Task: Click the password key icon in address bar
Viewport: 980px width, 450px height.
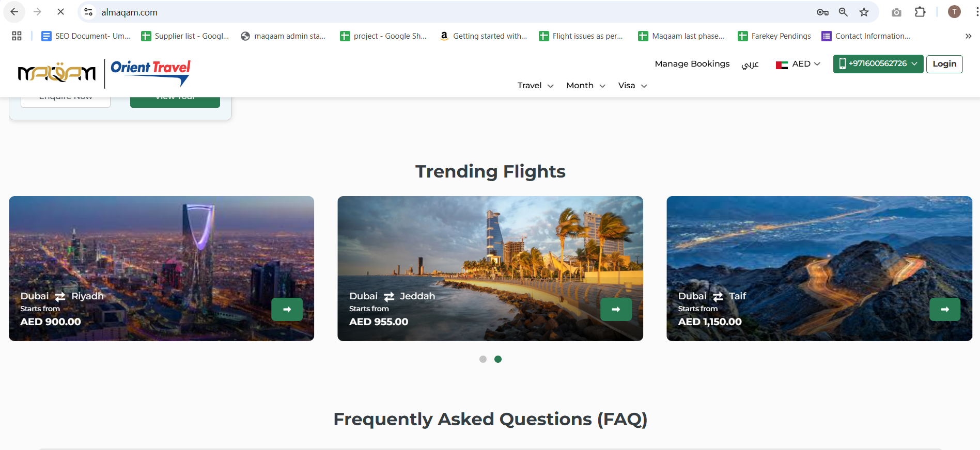Action: point(822,12)
